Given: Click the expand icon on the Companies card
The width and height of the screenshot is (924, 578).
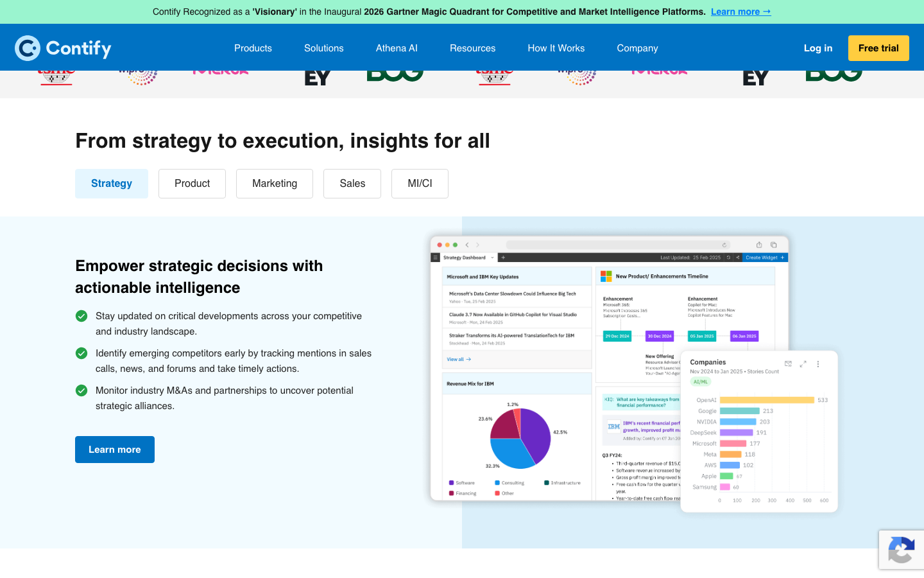Looking at the screenshot, I should [803, 363].
